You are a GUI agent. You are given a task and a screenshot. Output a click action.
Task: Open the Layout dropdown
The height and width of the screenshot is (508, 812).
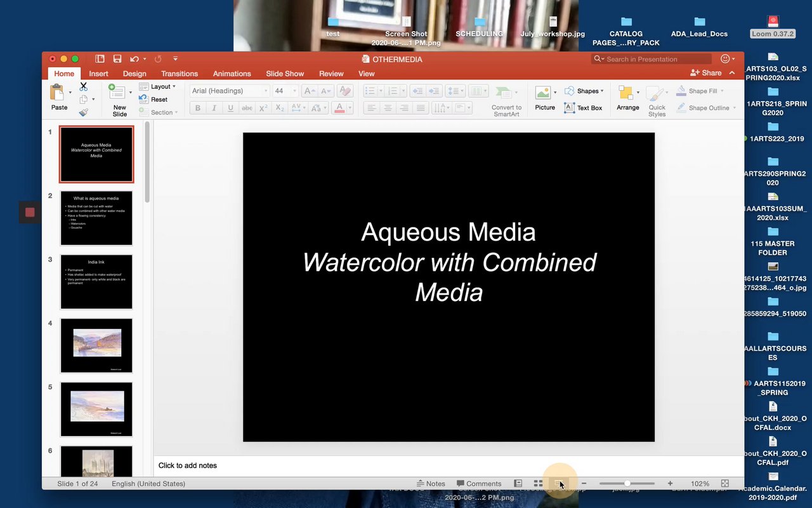(x=159, y=86)
